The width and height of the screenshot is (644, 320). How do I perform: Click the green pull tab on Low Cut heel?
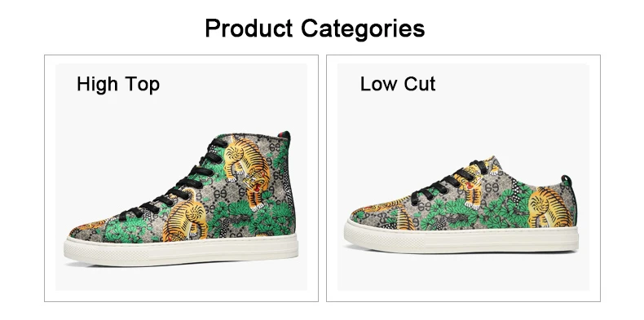click(x=567, y=180)
